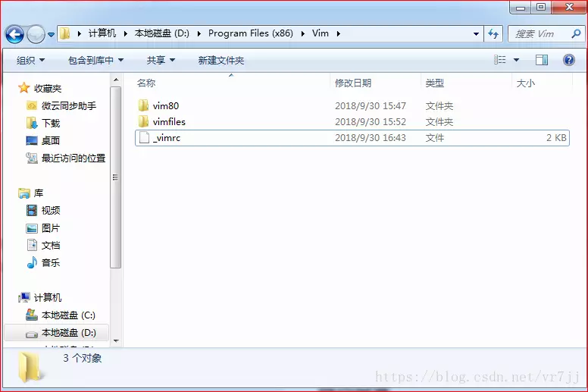Select 本地磁盘 (D:) in the address path
Viewport: 588px width, 392px height.
162,33
